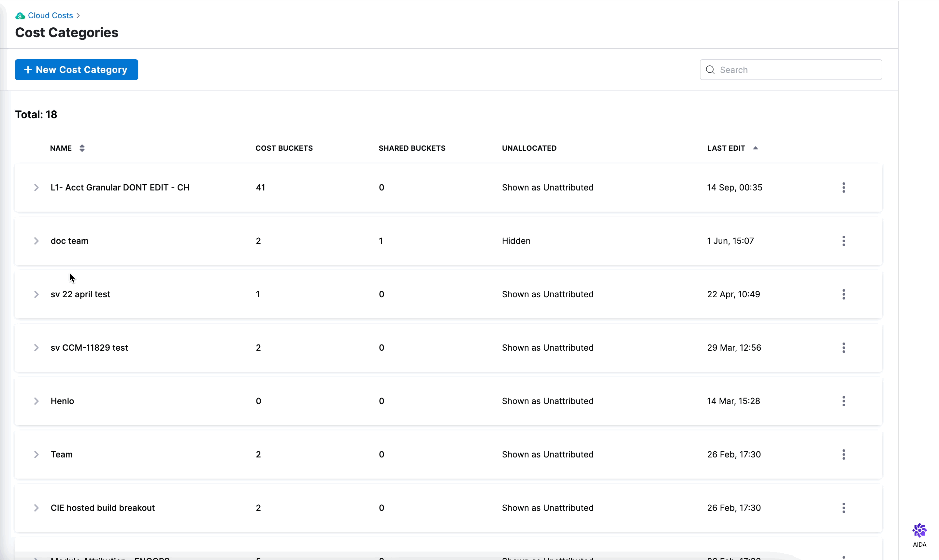939x560 pixels.
Task: Click the search icon to open search
Action: (x=710, y=69)
